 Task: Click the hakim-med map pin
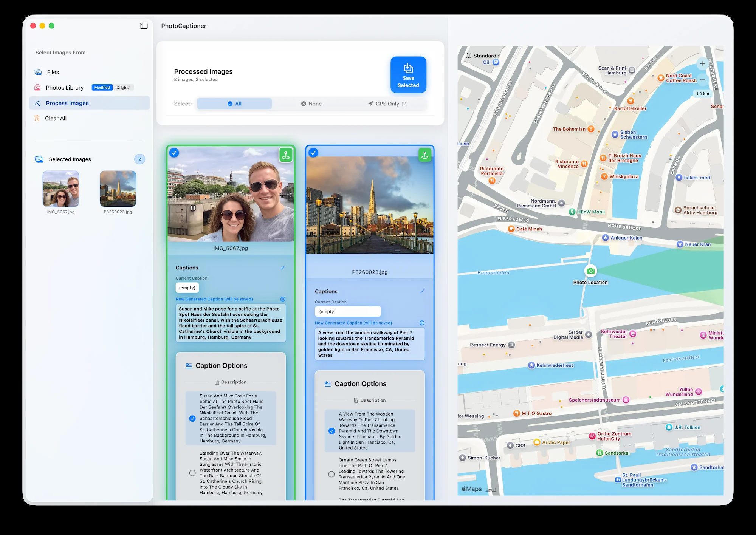click(679, 178)
